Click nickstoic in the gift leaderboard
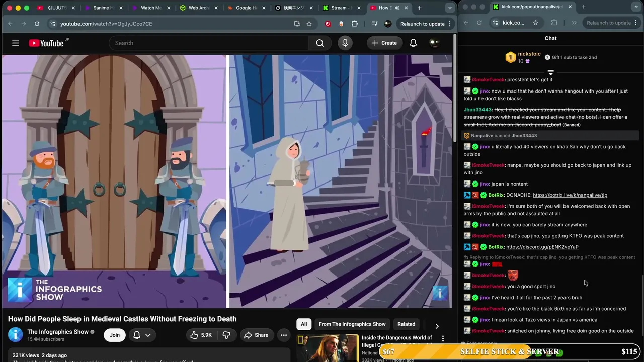The width and height of the screenshot is (644, 362). point(529,54)
